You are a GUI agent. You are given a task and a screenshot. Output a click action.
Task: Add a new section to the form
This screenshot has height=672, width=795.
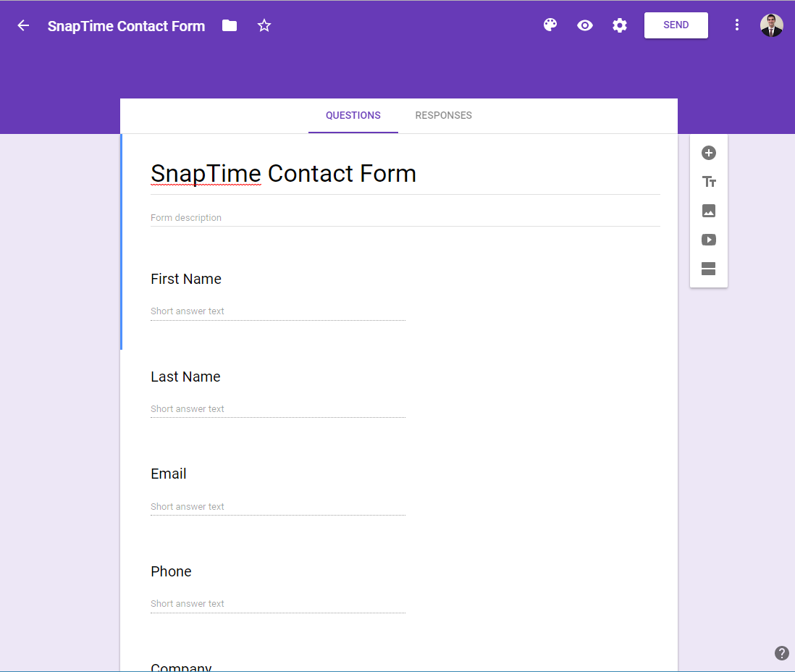[x=708, y=269]
